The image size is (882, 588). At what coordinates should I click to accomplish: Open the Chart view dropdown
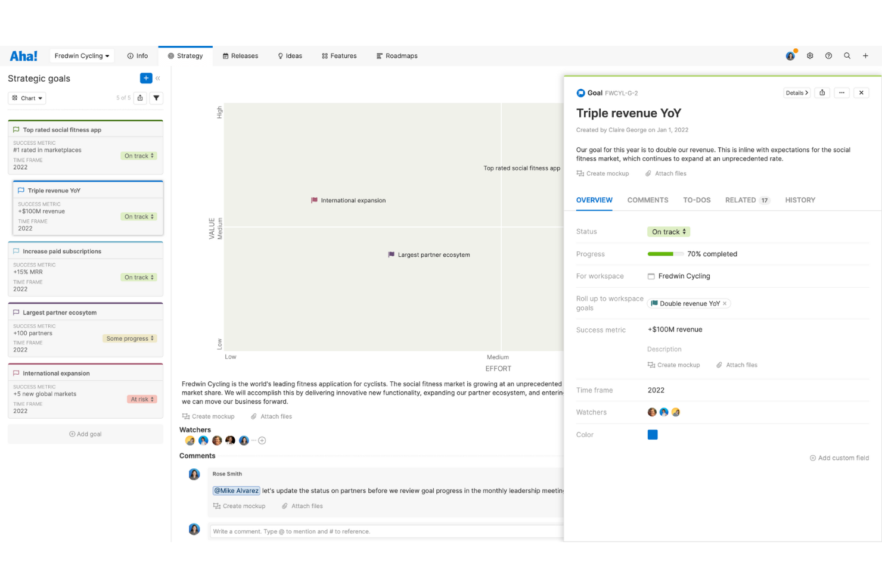pos(27,98)
